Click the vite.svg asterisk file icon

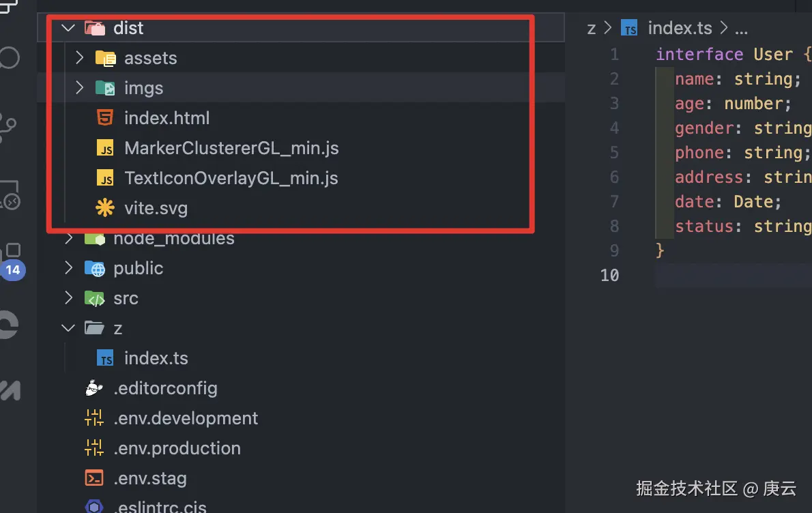(x=105, y=208)
